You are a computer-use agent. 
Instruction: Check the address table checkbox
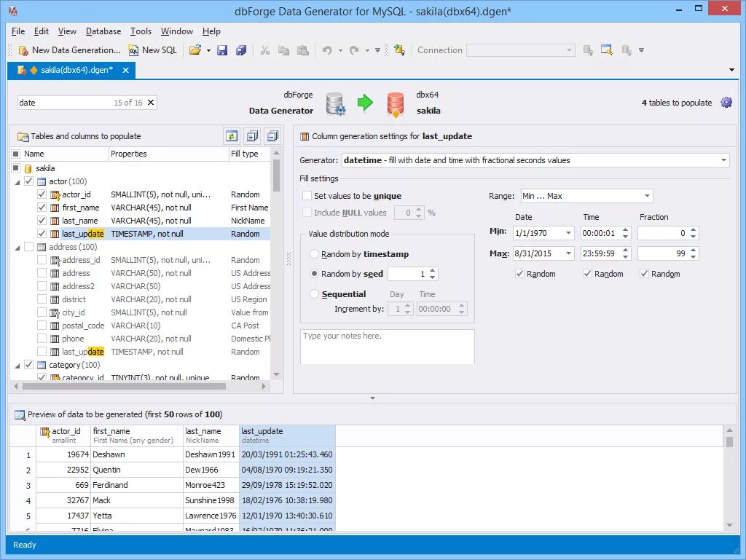[x=28, y=247]
